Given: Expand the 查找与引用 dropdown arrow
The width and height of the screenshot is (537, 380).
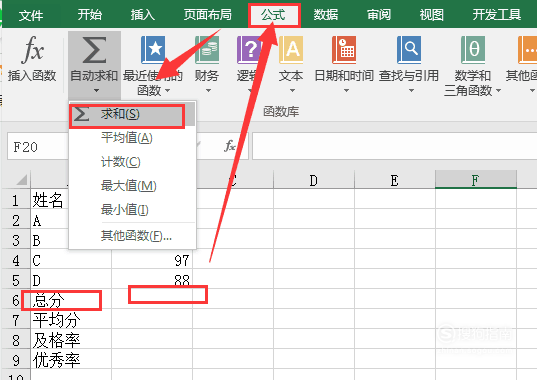Looking at the screenshot, I should (411, 91).
